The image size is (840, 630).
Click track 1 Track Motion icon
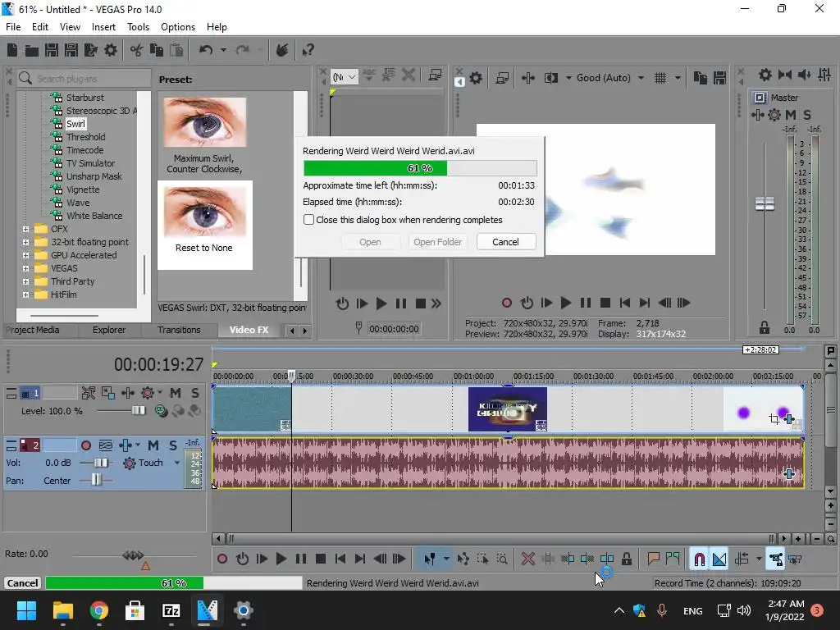point(89,393)
